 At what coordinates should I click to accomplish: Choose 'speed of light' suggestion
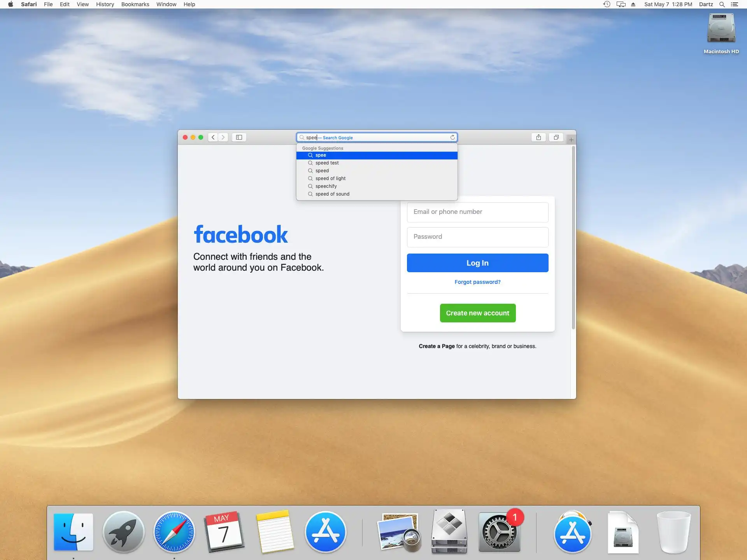click(330, 178)
